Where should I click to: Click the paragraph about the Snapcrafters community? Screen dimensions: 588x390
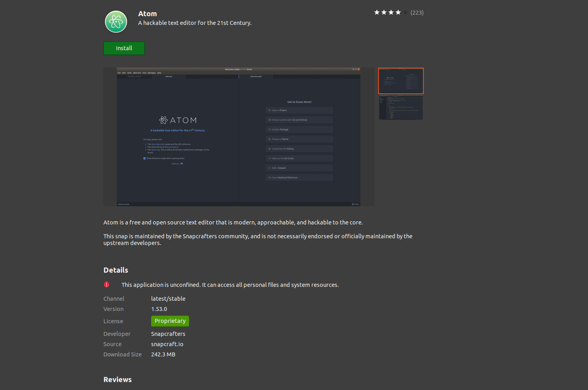pos(258,239)
